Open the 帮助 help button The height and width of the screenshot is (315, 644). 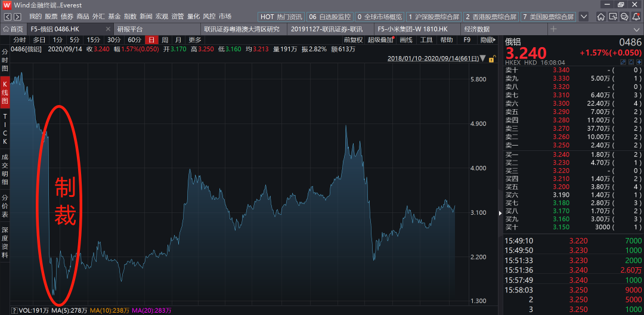[447, 40]
